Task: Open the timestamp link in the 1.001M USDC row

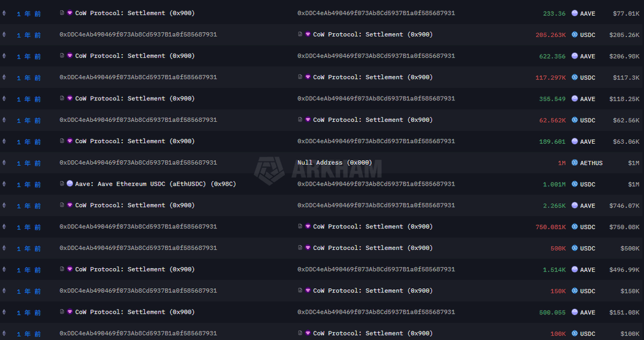Action: click(29, 184)
